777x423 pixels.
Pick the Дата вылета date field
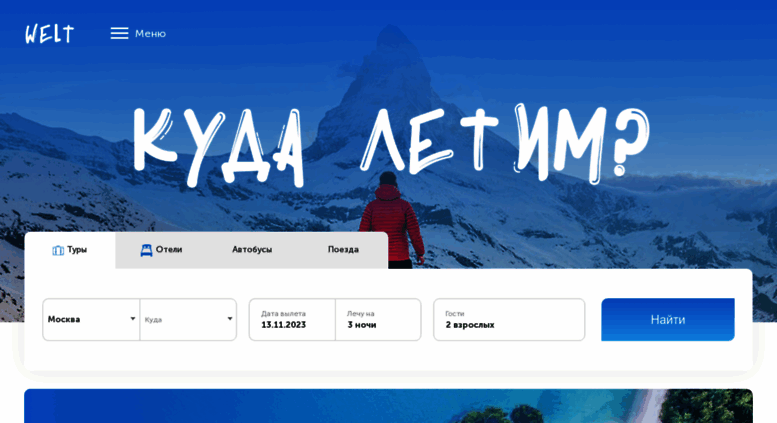coord(292,319)
